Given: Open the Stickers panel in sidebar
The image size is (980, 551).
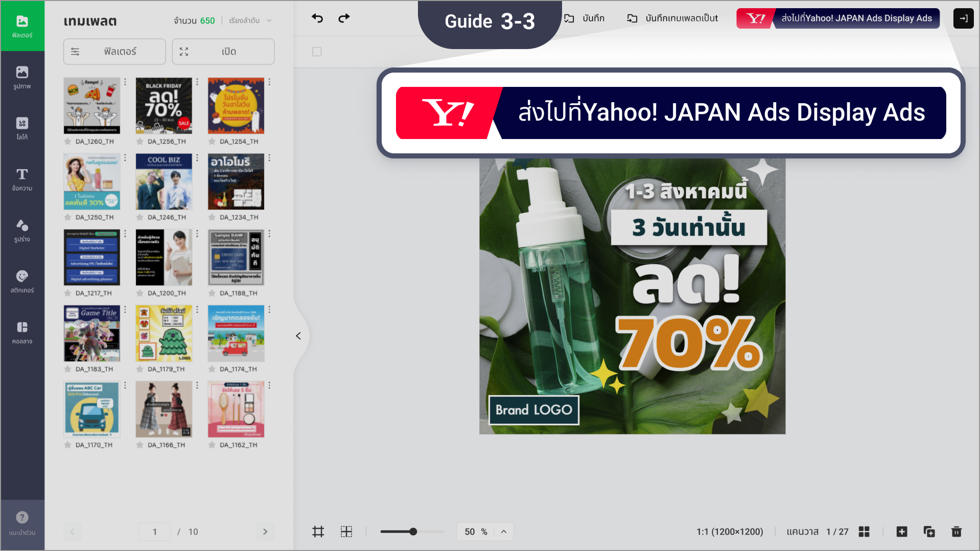Looking at the screenshot, I should tap(22, 282).
